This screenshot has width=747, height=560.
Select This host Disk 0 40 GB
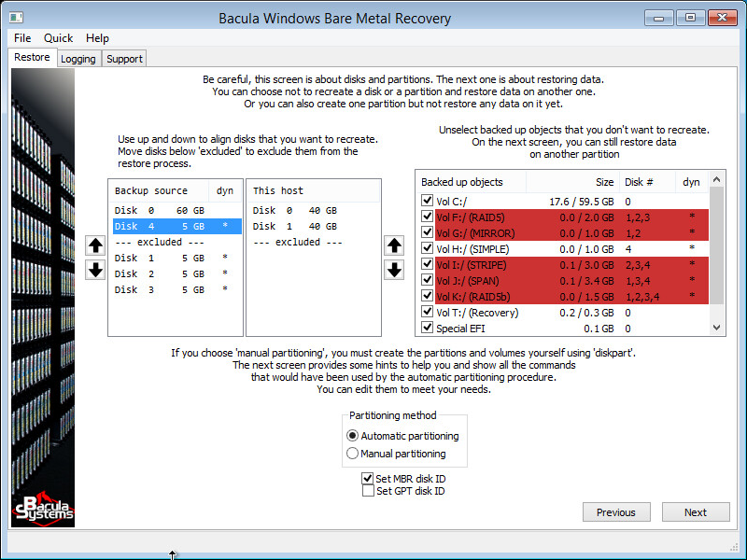314,211
